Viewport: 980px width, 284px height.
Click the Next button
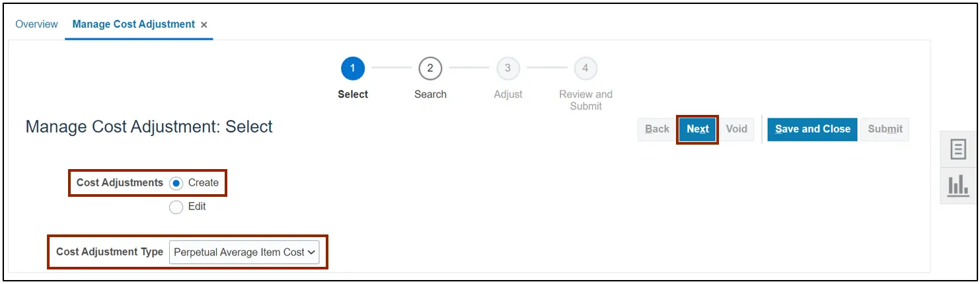[x=698, y=129]
